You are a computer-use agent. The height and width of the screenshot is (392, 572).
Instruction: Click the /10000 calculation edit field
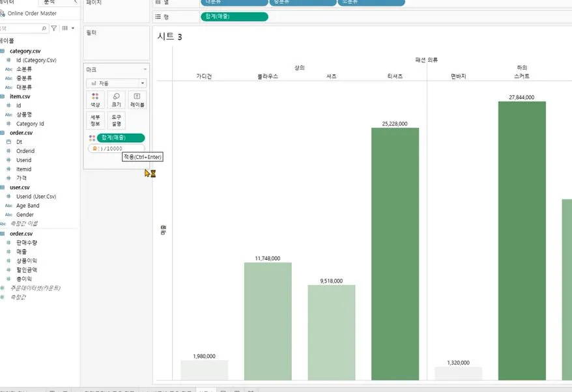(x=117, y=148)
